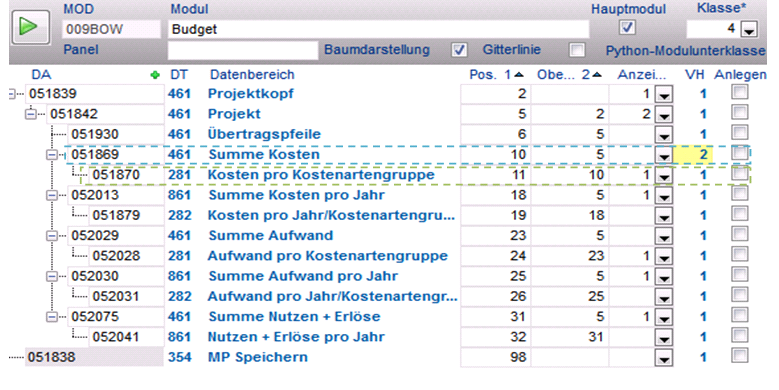Open the Klasse dropdown
This screenshot has height=390, width=779.
tap(749, 30)
